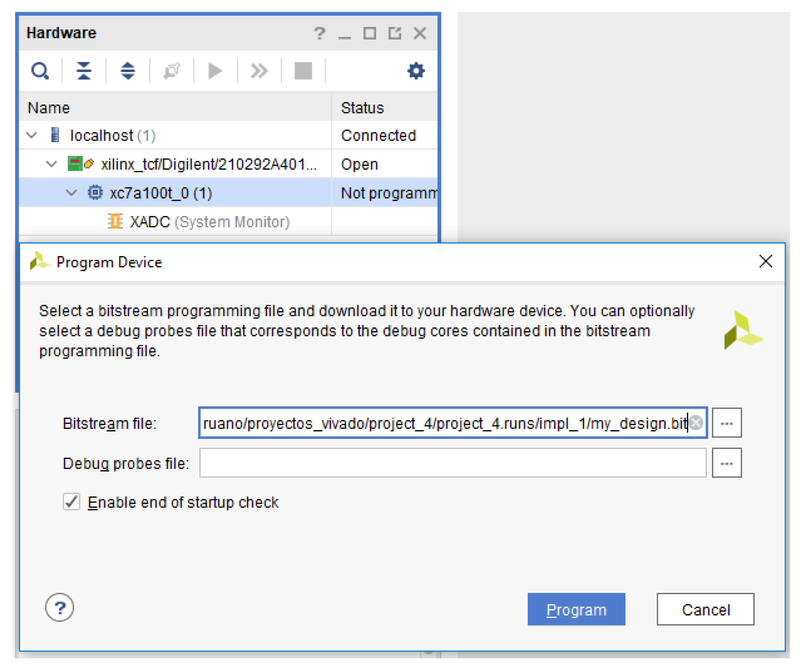This screenshot has width=800, height=672.
Task: Click the search icon in Hardware toolbar
Action: pyautogui.click(x=40, y=71)
